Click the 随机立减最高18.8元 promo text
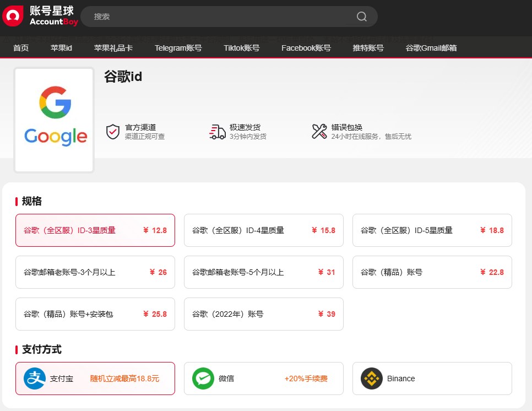The width and height of the screenshot is (532, 411). pyautogui.click(x=124, y=378)
